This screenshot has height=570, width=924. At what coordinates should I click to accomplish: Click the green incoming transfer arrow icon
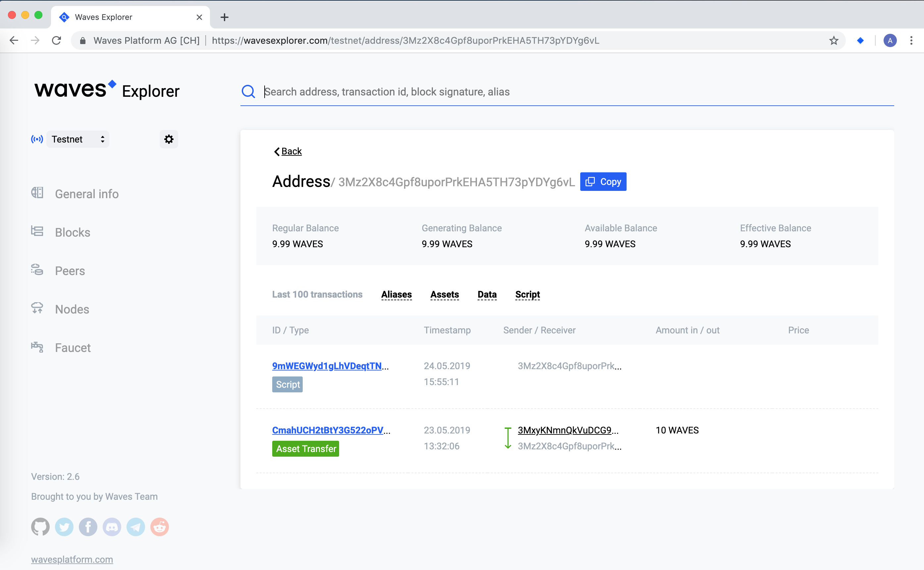pos(508,438)
